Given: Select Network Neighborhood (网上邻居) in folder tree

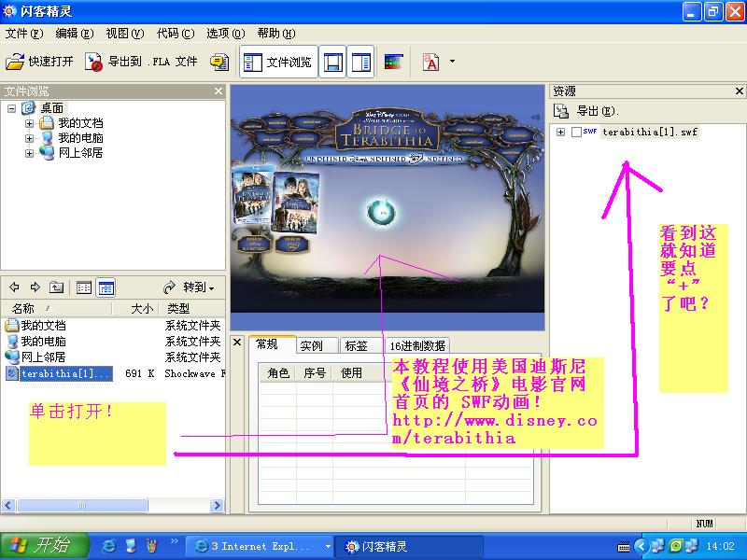Looking at the screenshot, I should point(80,152).
